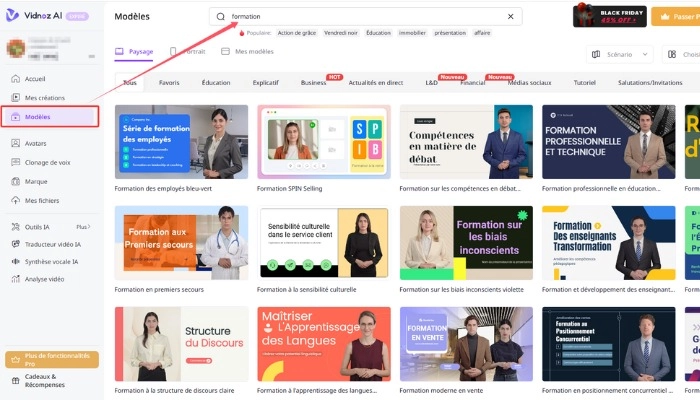The width and height of the screenshot is (700, 400).
Task: Select the Explicatif category tab
Action: tap(266, 83)
